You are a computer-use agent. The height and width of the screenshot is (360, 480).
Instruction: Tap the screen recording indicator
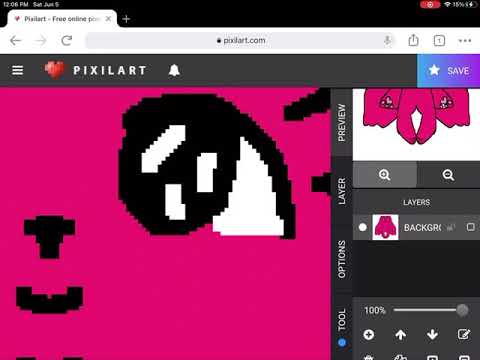click(x=430, y=4)
